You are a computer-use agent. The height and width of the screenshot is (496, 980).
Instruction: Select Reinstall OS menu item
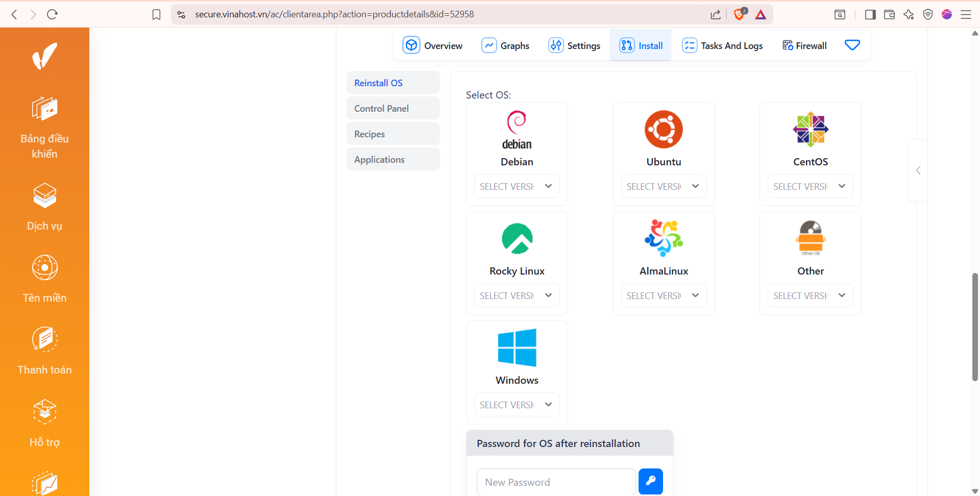click(393, 83)
